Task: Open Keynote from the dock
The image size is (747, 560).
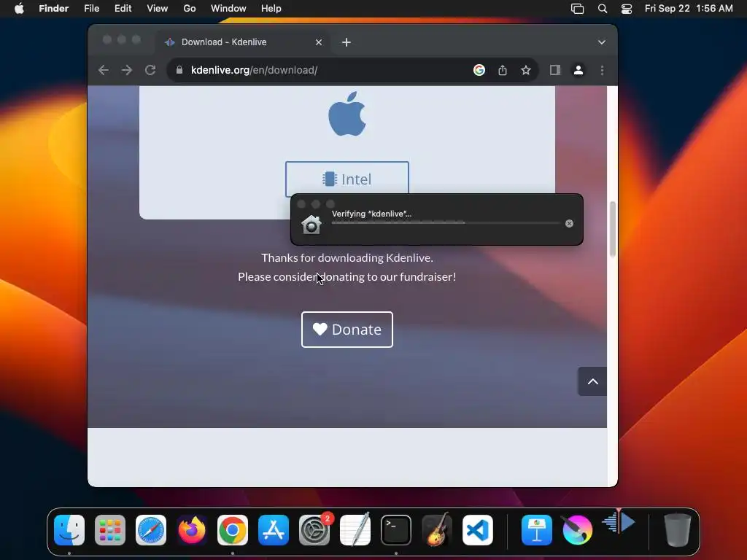Action: coord(536,530)
